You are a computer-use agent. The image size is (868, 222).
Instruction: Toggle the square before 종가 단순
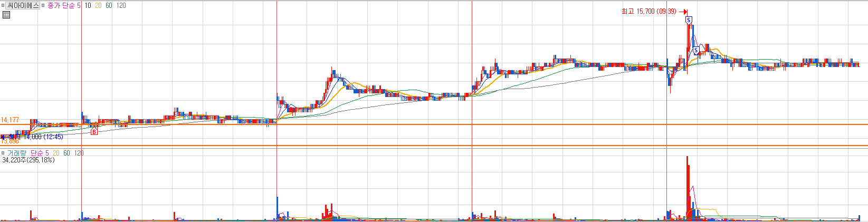(x=44, y=5)
